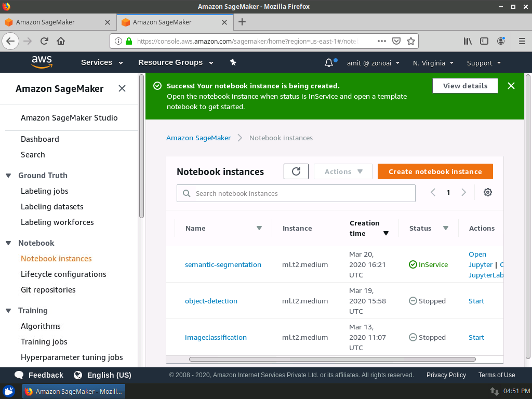This screenshot has width=532, height=399.
Task: Click the site information icon in the URL bar
Action: coord(118,41)
